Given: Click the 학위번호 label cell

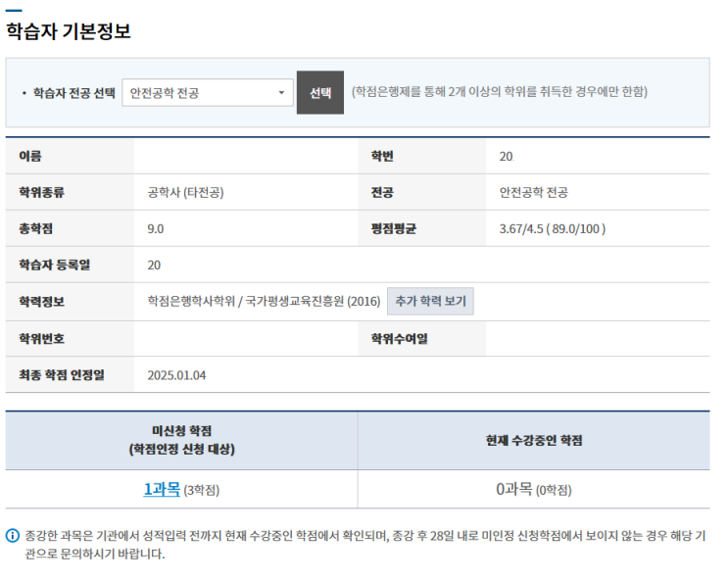Looking at the screenshot, I should pos(71,339).
